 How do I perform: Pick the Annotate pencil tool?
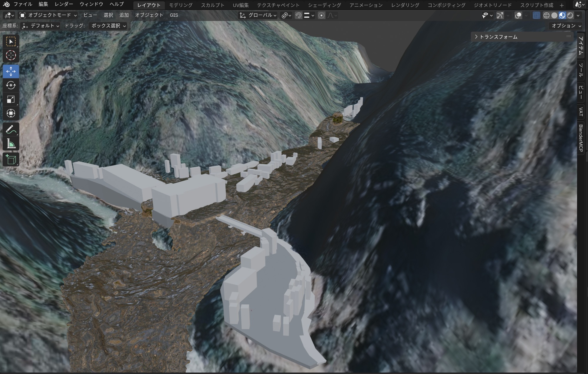[x=11, y=129]
